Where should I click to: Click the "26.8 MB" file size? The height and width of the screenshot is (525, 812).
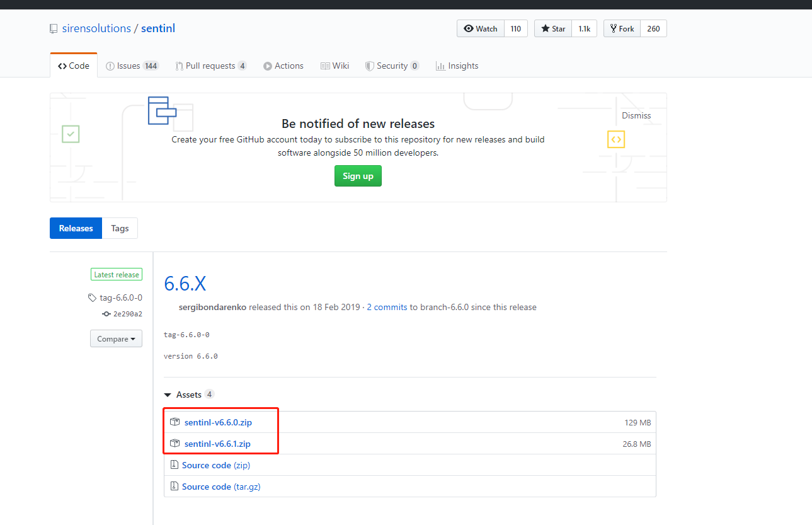pos(637,444)
